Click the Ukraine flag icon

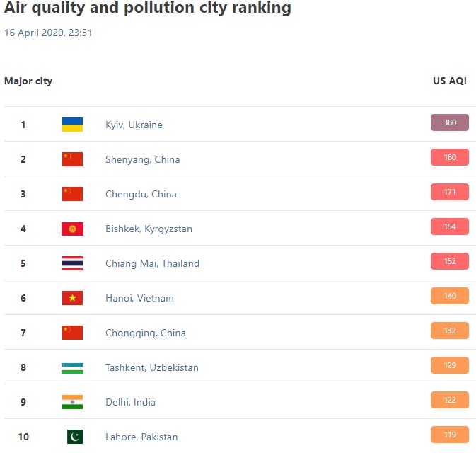coord(72,125)
